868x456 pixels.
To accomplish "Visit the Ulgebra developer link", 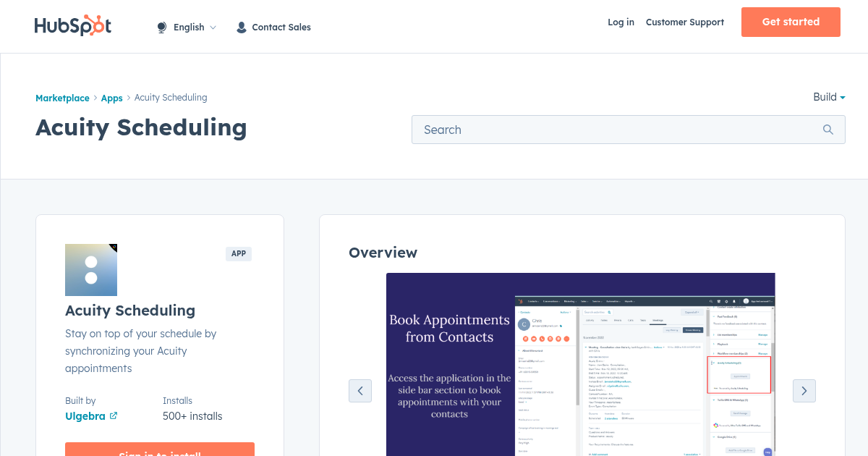I will pyautogui.click(x=85, y=416).
